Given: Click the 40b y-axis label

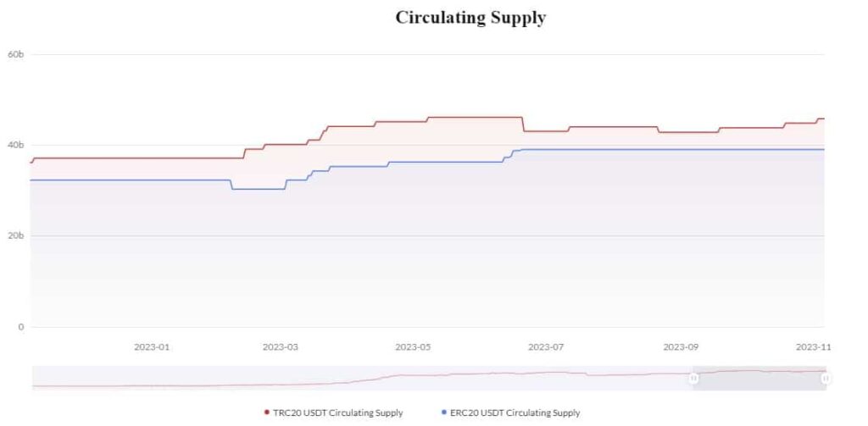Looking at the screenshot, I should (x=14, y=145).
